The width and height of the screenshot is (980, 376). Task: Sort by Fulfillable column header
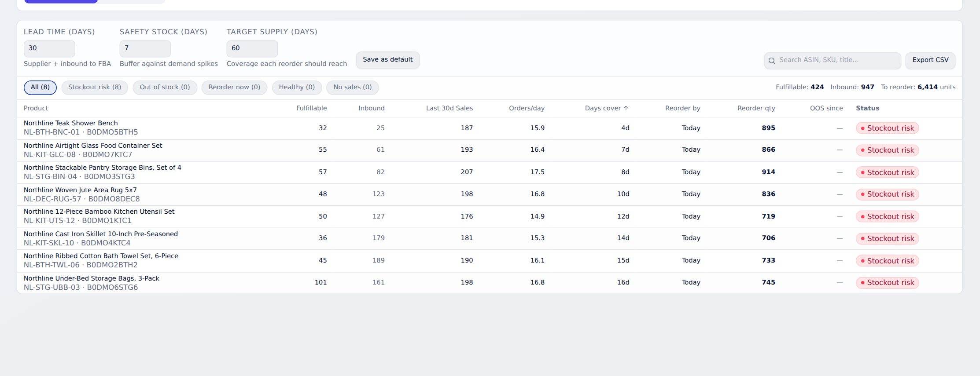(x=311, y=108)
